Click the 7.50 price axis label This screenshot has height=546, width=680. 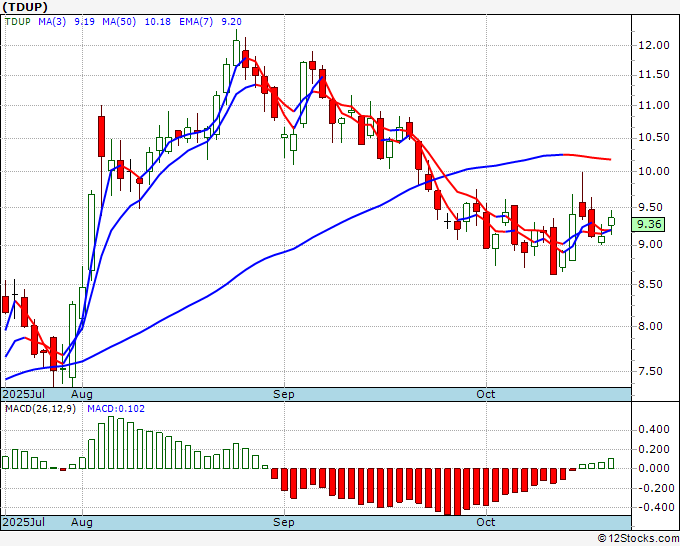pyautogui.click(x=650, y=371)
